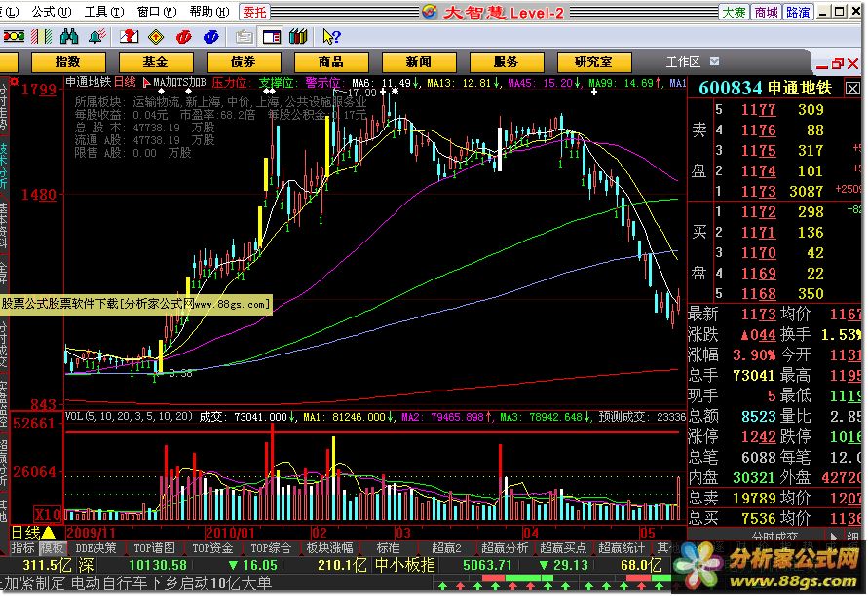Image resolution: width=868 pixels, height=596 pixels.
Task: Switch to the TOP综合 tab
Action: pyautogui.click(x=271, y=548)
